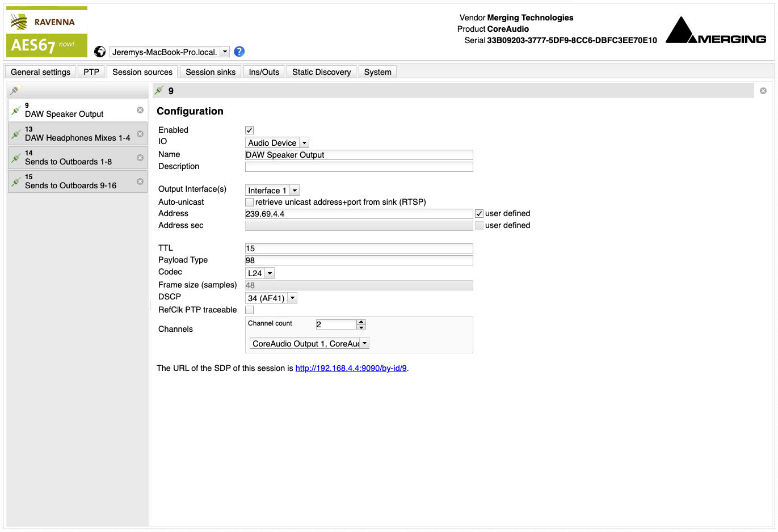The height and width of the screenshot is (532, 778).
Task: Expand the DSCP 34 (AF41) dropdown
Action: coord(271,298)
